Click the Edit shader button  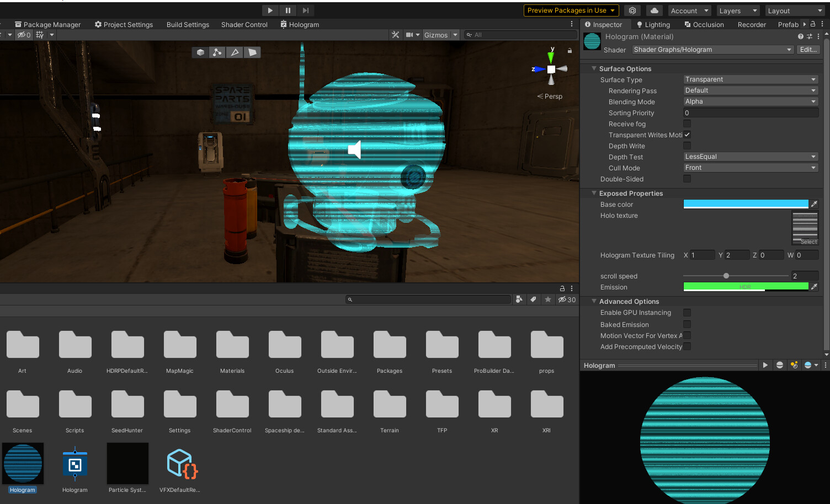click(807, 49)
